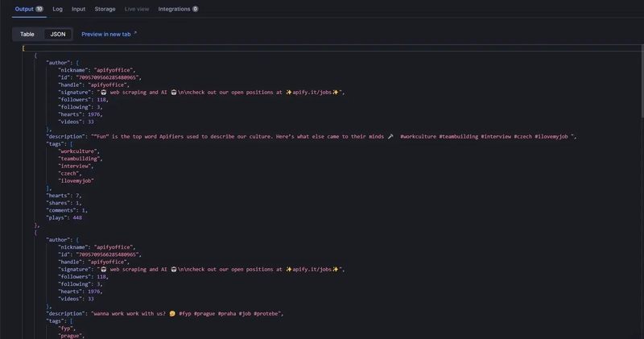Switch to the Output tab

pyautogui.click(x=24, y=9)
